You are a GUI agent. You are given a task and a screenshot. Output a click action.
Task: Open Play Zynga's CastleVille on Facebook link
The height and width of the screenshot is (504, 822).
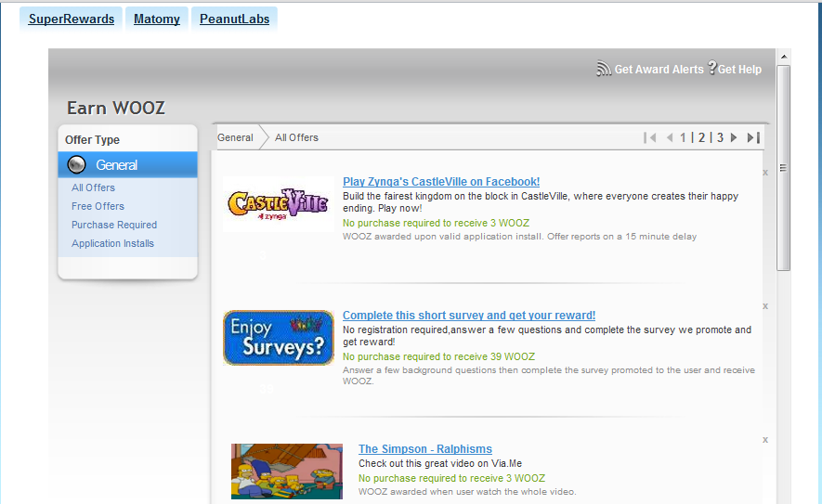(x=441, y=182)
